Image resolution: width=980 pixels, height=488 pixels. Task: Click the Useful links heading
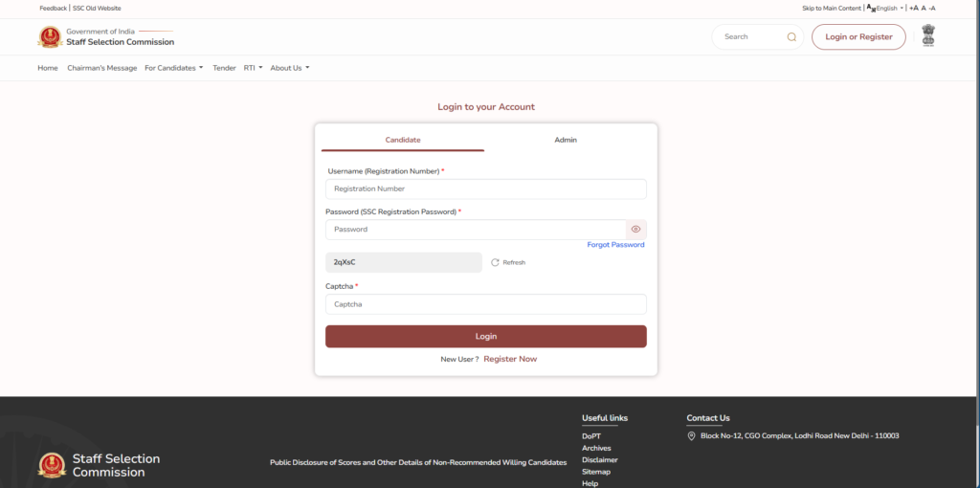pyautogui.click(x=605, y=418)
